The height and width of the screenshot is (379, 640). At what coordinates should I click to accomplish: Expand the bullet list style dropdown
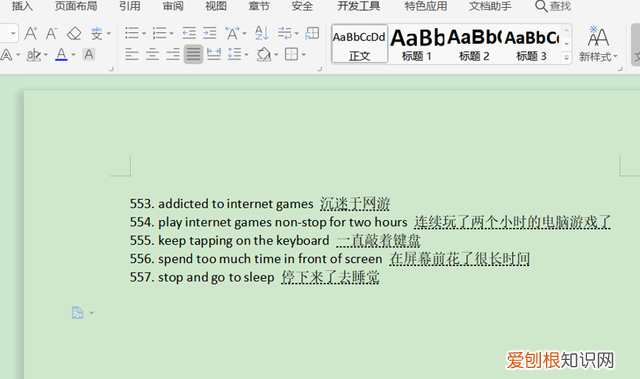pos(144,33)
